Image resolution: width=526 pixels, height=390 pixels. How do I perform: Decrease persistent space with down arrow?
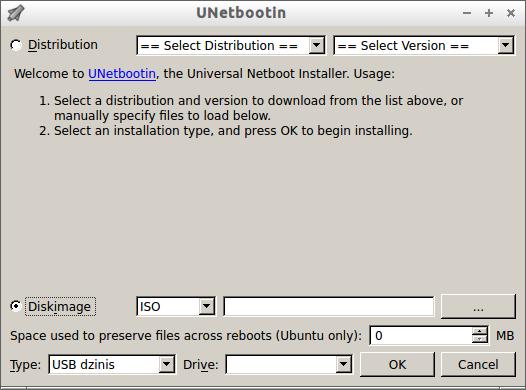(480, 340)
